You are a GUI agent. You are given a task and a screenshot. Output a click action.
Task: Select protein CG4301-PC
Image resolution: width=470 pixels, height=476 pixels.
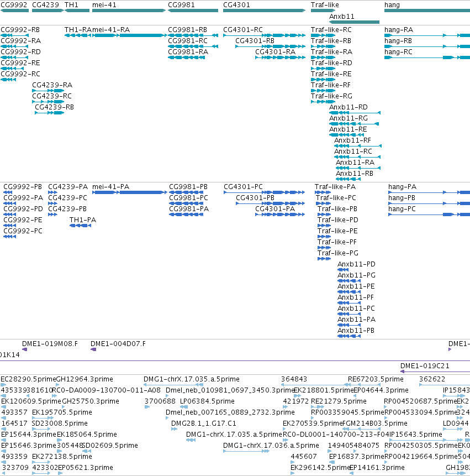tap(264, 192)
